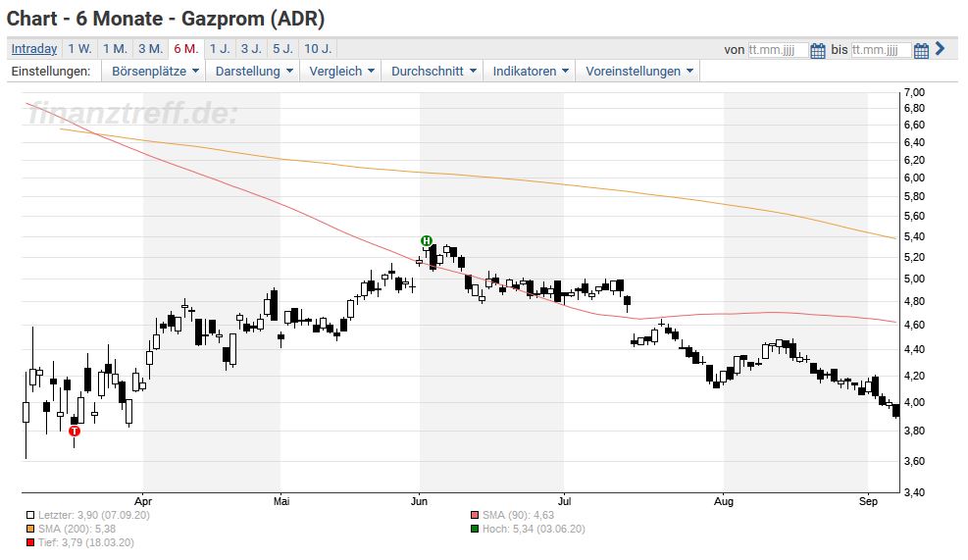This screenshot has height=560, width=968.
Task: Select the 6 M. timeframe tab
Action: click(185, 49)
